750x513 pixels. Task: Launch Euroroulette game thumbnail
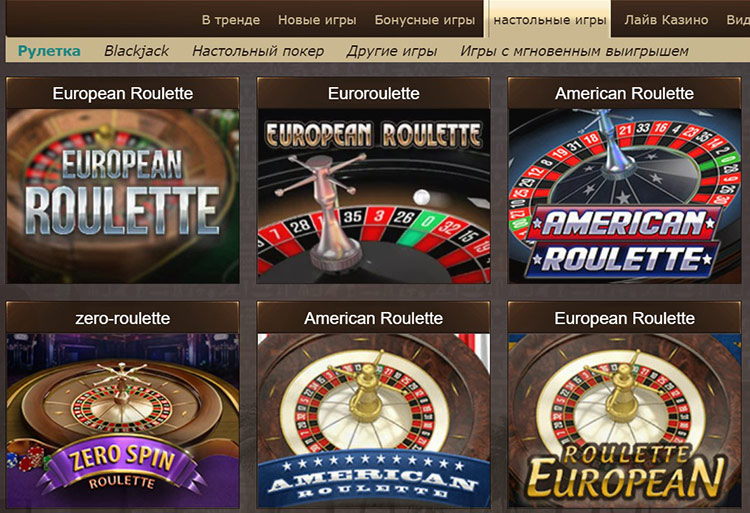pos(374,196)
